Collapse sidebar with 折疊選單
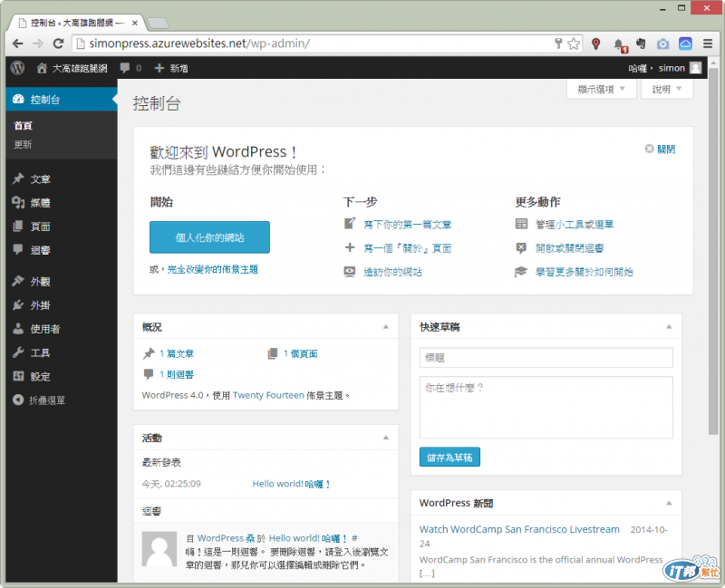This screenshot has width=725, height=588. [39, 400]
